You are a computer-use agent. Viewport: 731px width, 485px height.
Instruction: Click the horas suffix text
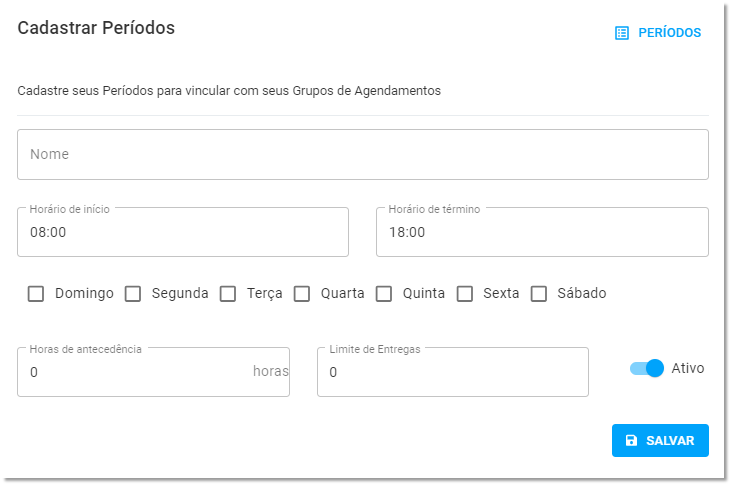coord(271,371)
